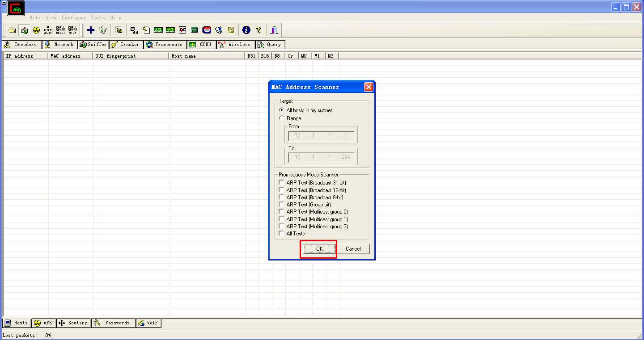Open the red-blue RSA SecurID token icon
The height and width of the screenshot is (340, 644).
207,30
